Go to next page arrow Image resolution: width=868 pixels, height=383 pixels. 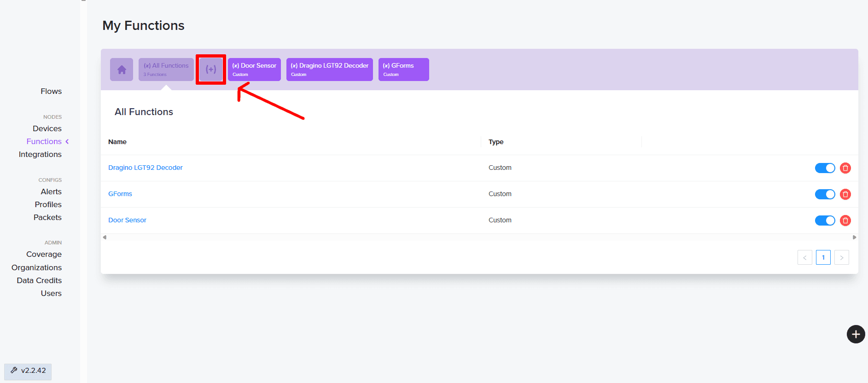(x=842, y=257)
